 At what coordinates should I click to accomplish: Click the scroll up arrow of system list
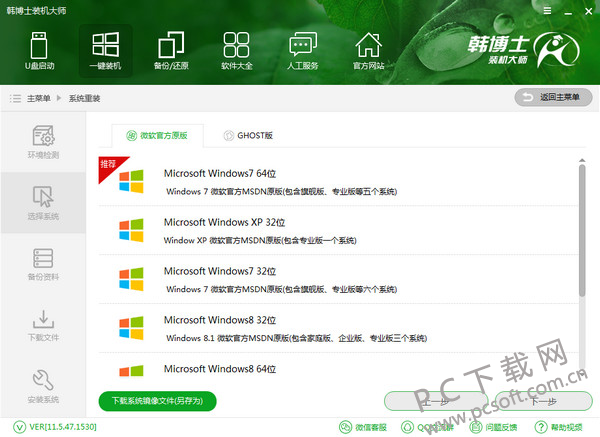coord(582,160)
